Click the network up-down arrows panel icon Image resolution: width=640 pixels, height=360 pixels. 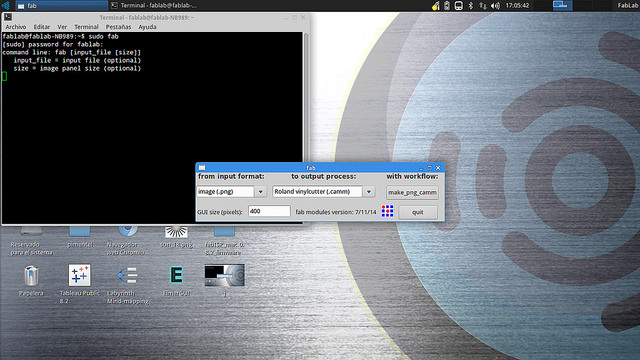point(482,6)
